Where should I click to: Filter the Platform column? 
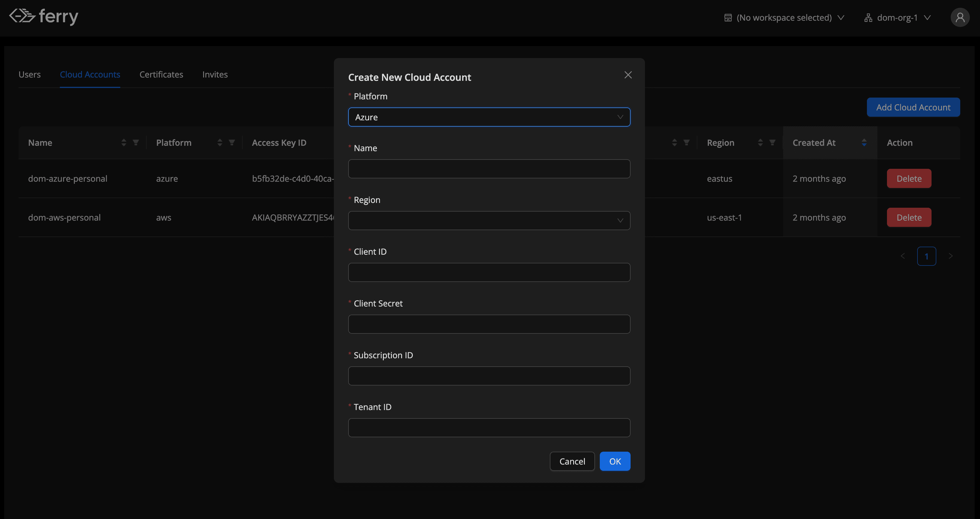coord(232,143)
